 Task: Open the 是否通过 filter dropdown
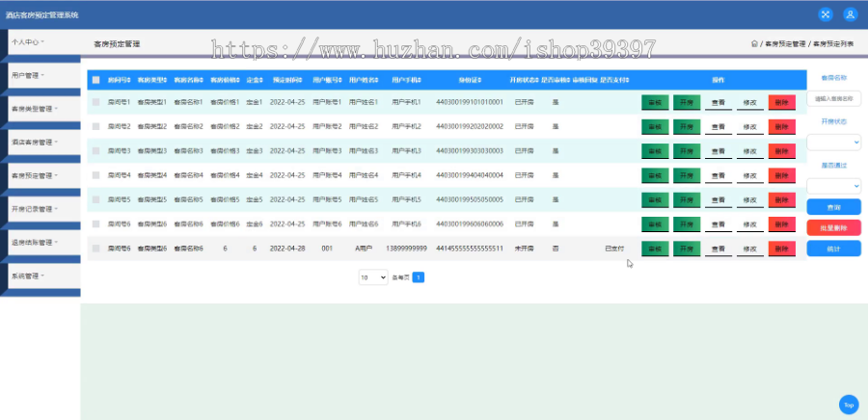click(833, 186)
